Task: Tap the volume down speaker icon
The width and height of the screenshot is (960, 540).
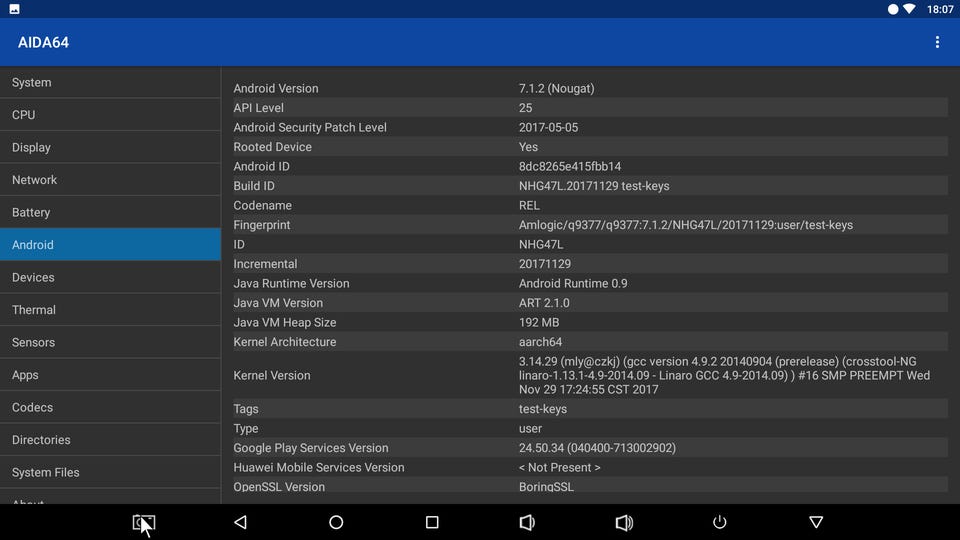Action: coord(527,522)
